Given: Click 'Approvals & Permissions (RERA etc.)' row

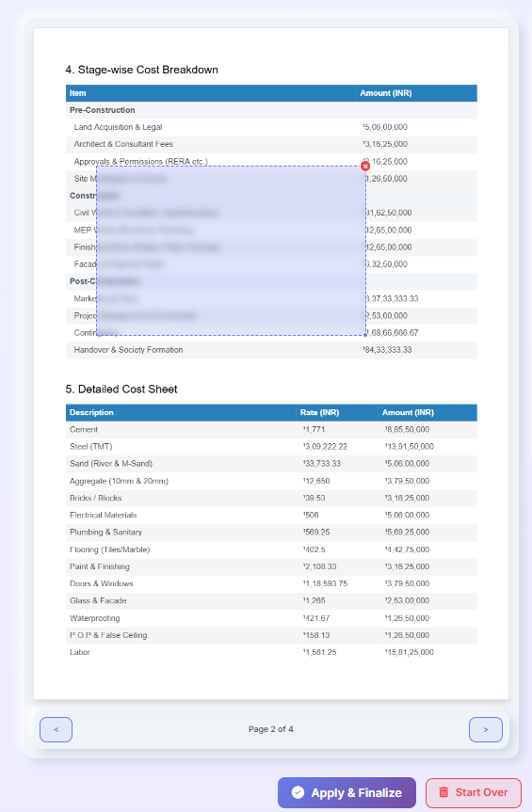Looking at the screenshot, I should pyautogui.click(x=271, y=162).
